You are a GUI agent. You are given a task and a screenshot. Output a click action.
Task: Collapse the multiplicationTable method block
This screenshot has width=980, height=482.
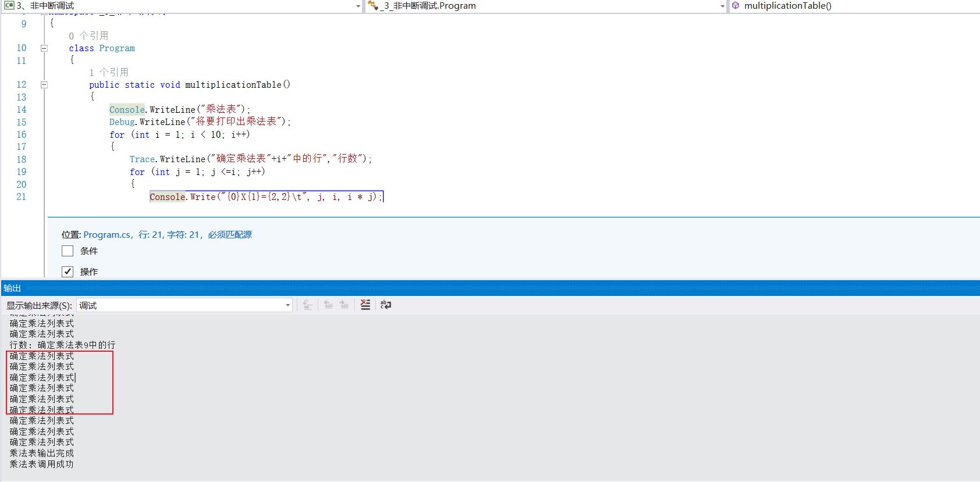(x=44, y=85)
